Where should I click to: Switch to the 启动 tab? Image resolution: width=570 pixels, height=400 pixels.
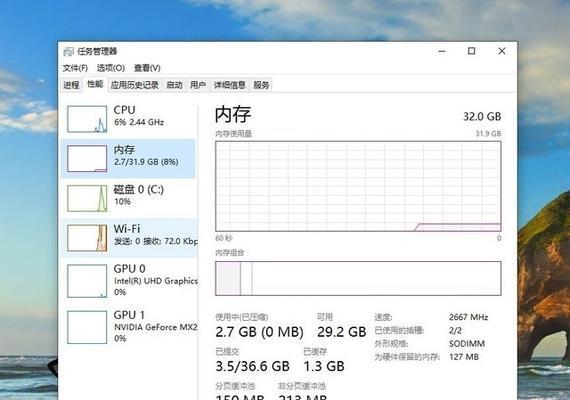174,85
